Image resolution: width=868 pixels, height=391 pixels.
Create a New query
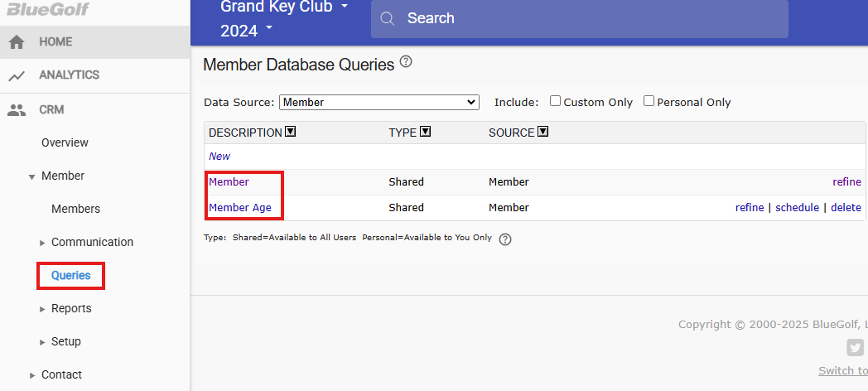[219, 157]
